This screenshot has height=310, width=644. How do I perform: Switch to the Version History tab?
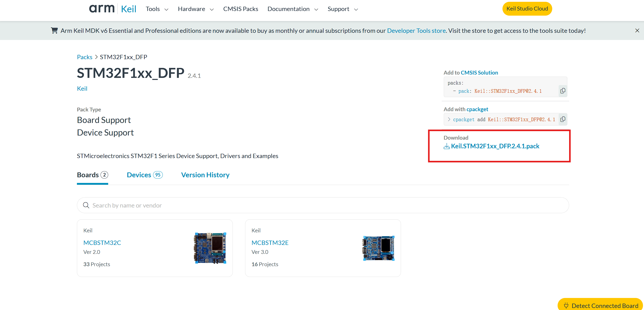[205, 175]
